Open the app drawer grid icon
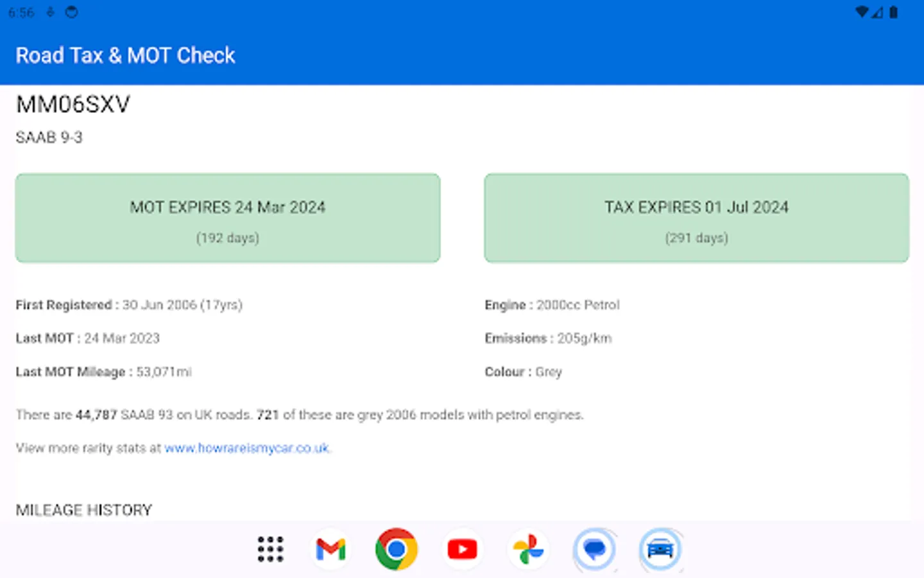Screen dimensions: 924x578 pyautogui.click(x=270, y=549)
